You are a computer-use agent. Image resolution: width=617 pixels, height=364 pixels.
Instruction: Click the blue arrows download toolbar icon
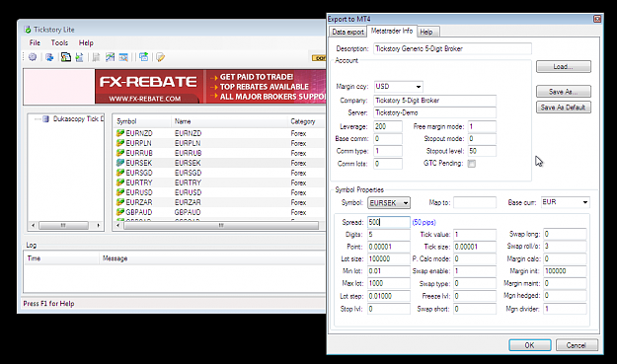click(x=49, y=57)
